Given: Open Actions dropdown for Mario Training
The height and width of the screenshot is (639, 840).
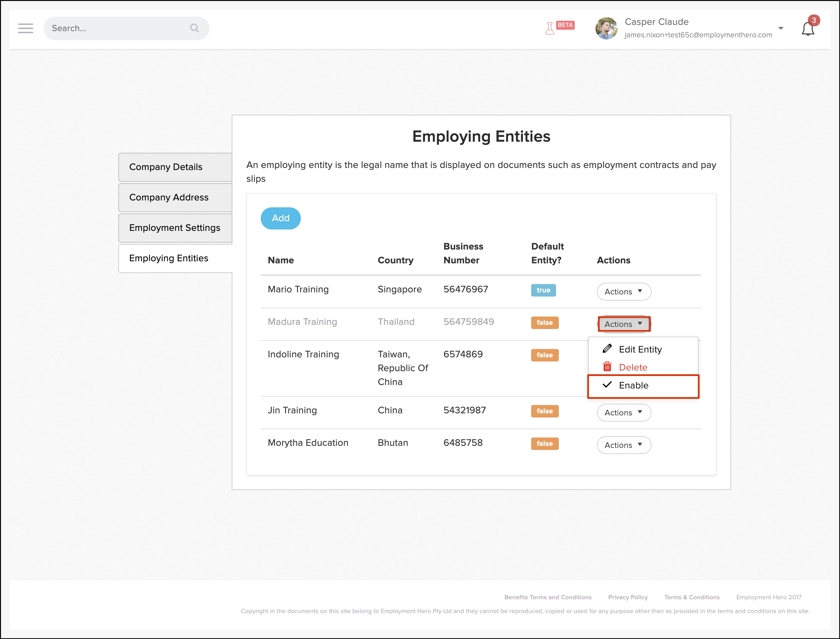Looking at the screenshot, I should pos(624,292).
